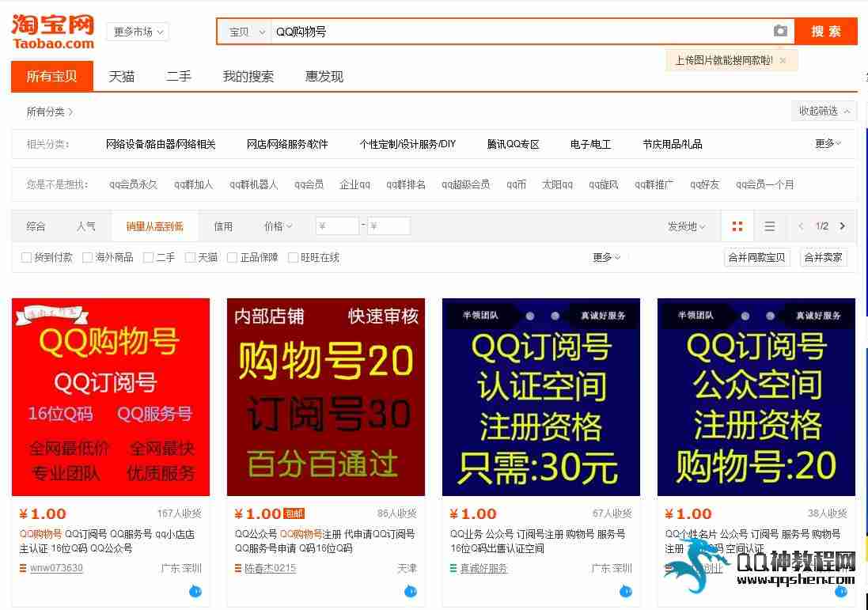This screenshot has height=610, width=868.
Task: Check the 海外商品 filter
Action: coord(87,257)
